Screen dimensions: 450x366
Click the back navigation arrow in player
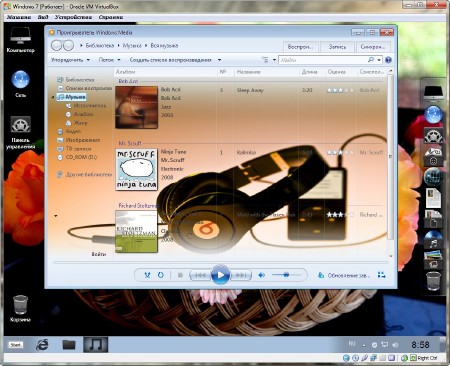point(57,46)
